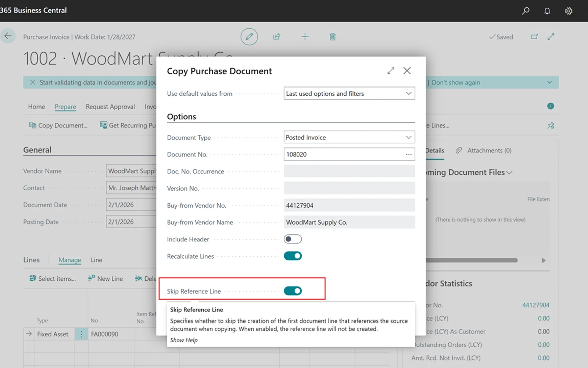Toggle Recalculate Lines switch

click(x=293, y=256)
